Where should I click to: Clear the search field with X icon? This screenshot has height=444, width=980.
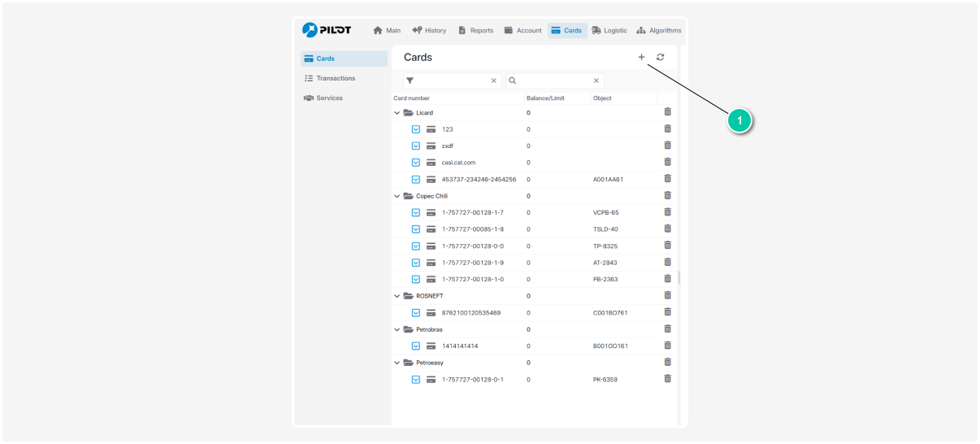pos(596,81)
